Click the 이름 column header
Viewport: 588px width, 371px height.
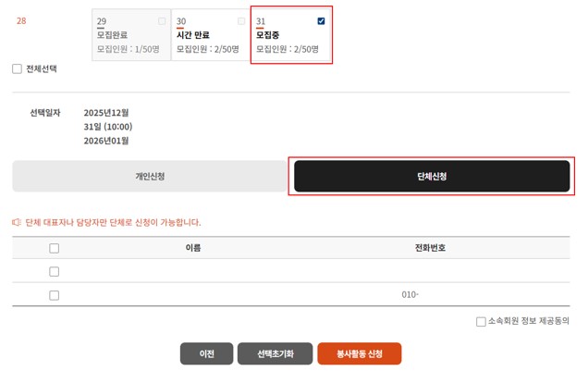193,248
